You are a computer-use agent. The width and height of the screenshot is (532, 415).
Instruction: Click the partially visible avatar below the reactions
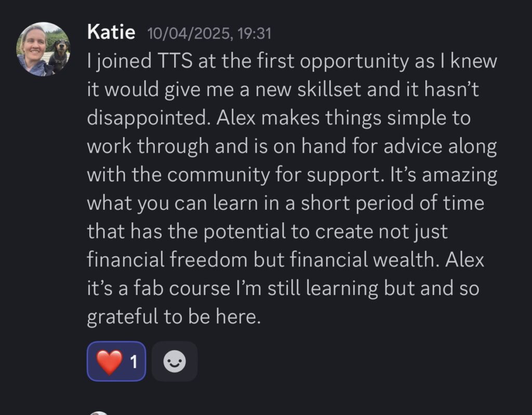coord(99,413)
